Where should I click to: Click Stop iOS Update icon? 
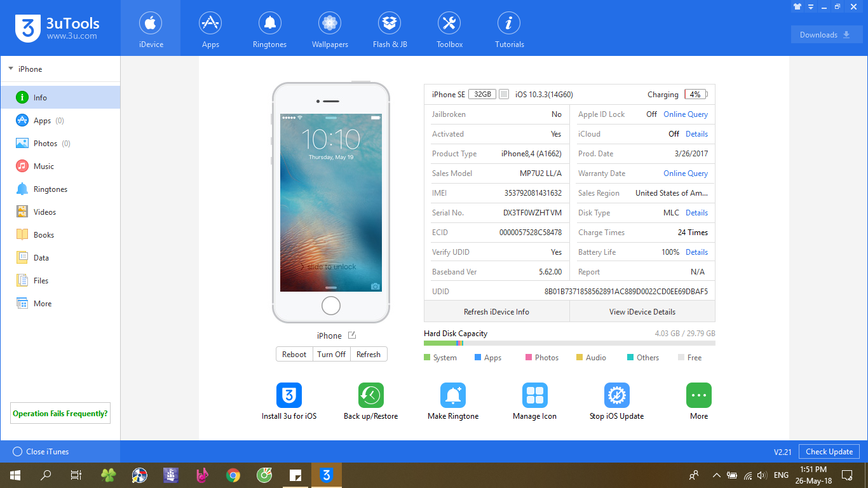tap(616, 395)
